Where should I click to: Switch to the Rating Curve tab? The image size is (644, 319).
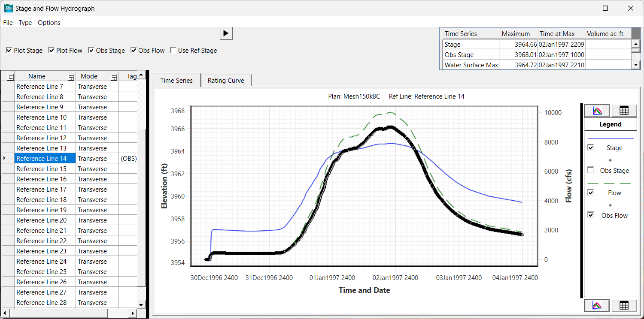(226, 81)
